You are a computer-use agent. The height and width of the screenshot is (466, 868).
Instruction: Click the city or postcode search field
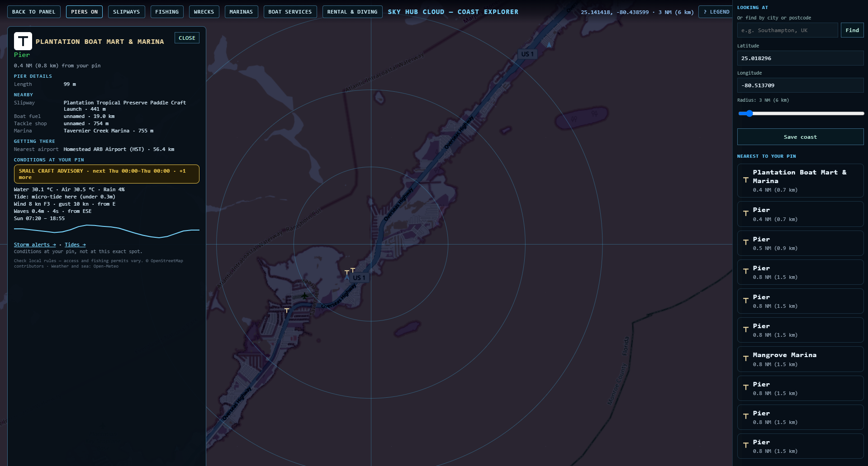point(787,30)
